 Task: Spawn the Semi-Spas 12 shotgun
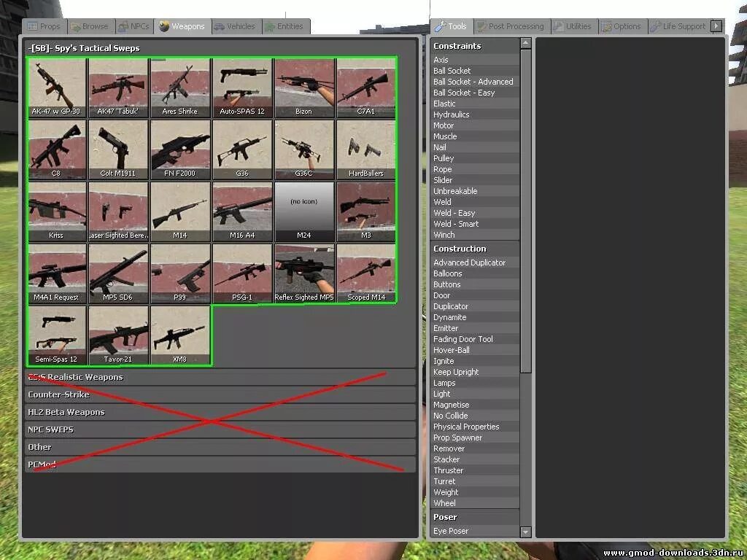coord(57,335)
